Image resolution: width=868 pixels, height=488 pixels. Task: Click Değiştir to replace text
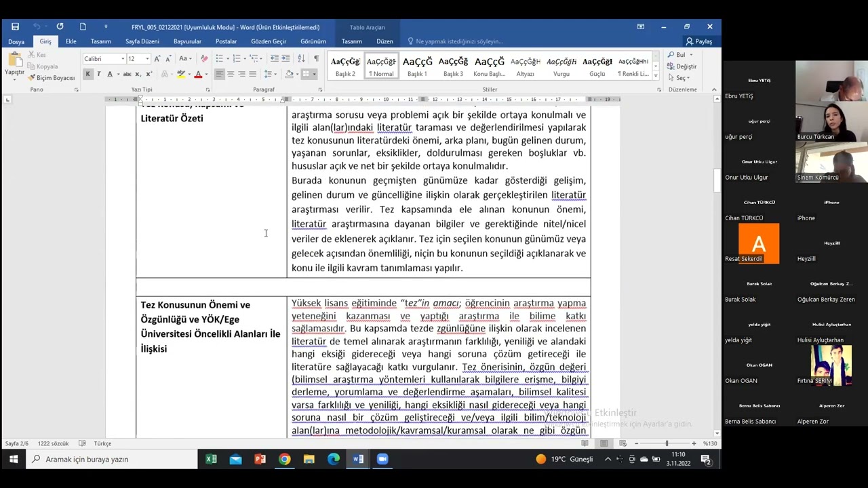(682, 66)
